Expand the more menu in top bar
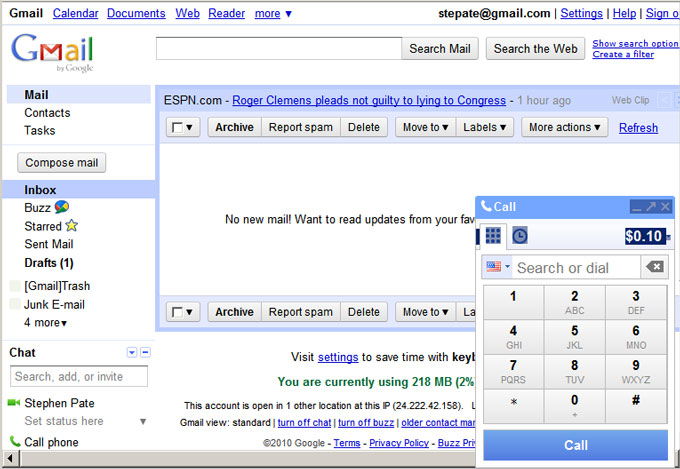This screenshot has height=469, width=680. point(273,13)
